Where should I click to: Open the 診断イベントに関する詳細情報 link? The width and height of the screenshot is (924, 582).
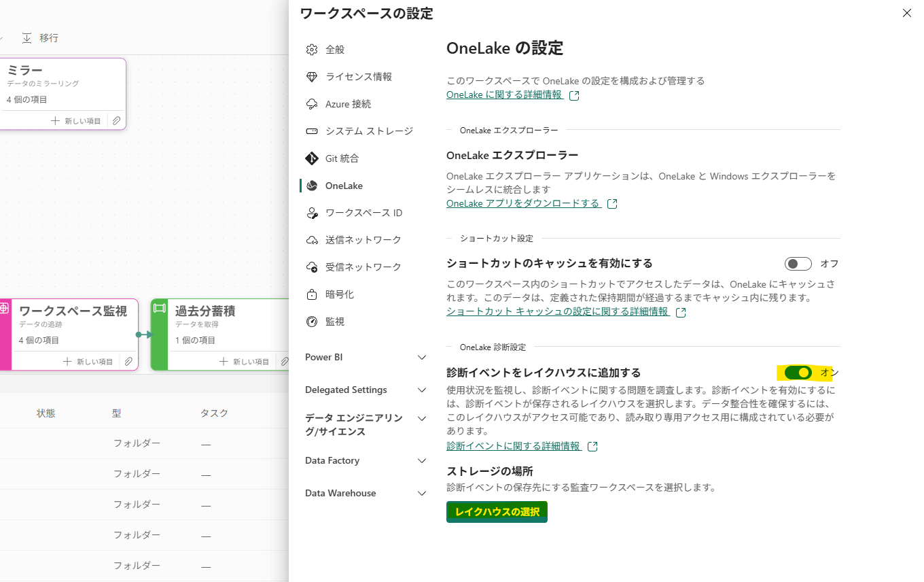[x=514, y=447]
